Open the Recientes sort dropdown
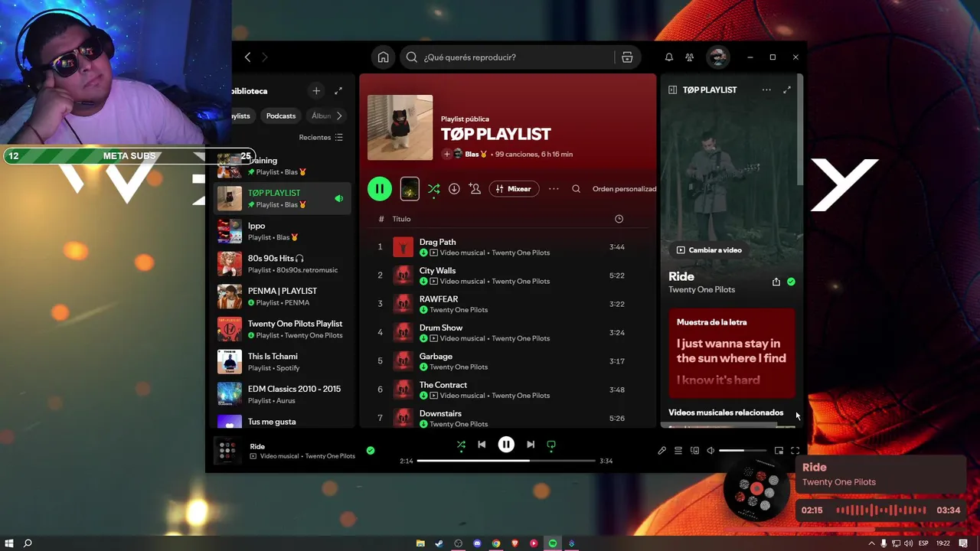This screenshot has height=551, width=980. [321, 138]
